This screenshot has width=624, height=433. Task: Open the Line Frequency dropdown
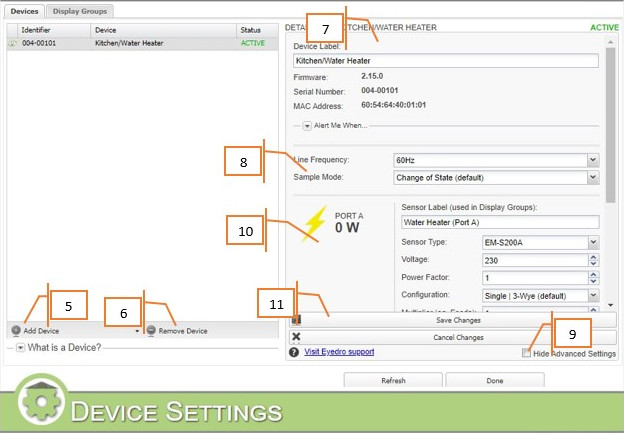click(x=593, y=160)
